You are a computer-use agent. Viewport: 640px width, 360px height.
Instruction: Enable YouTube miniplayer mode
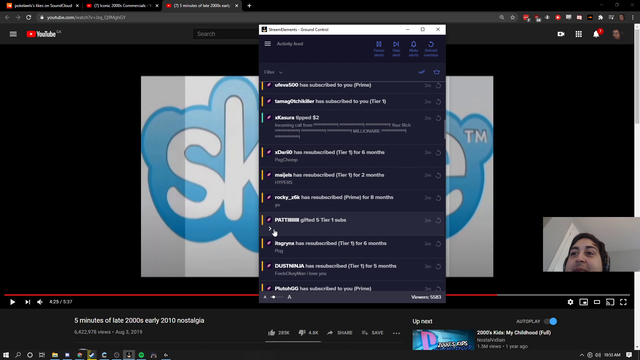point(584,302)
